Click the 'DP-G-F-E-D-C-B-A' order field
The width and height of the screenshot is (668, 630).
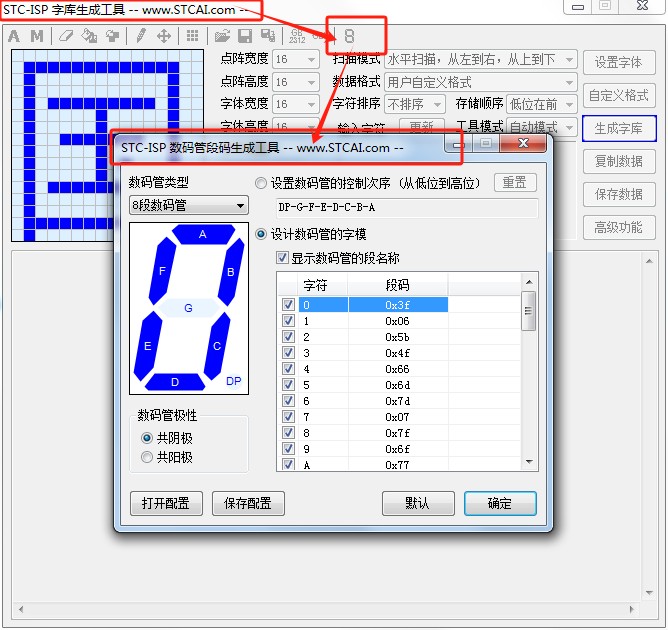(407, 207)
